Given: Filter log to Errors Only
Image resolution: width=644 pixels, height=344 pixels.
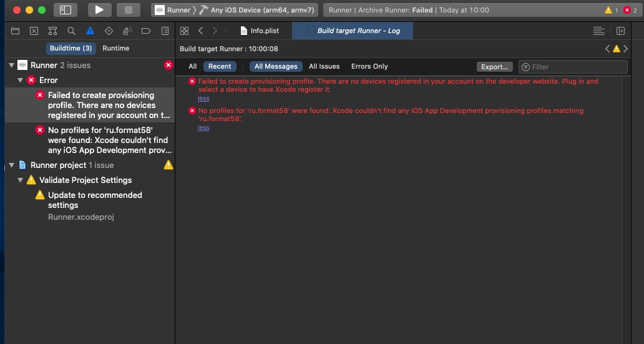Looking at the screenshot, I should pos(369,67).
